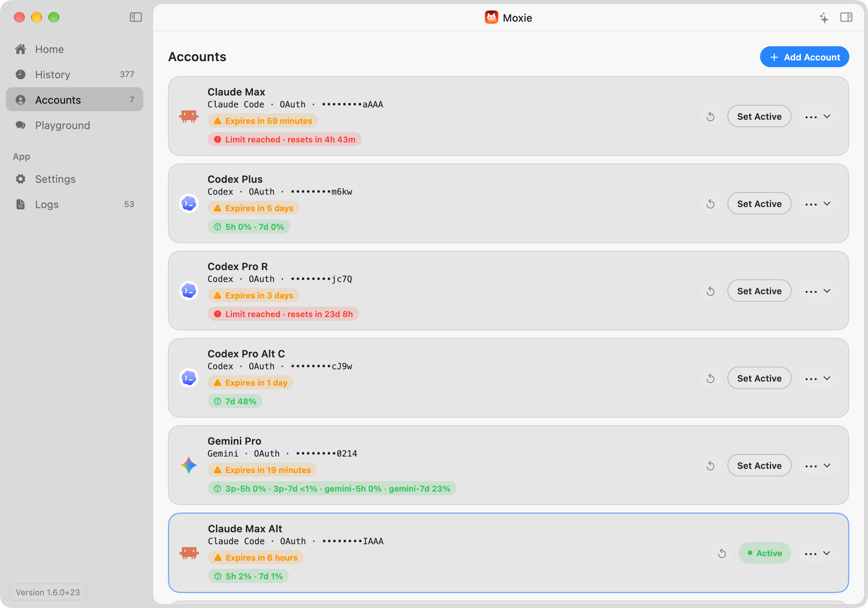Click the Accounts page heading
The image size is (868, 608).
click(197, 57)
